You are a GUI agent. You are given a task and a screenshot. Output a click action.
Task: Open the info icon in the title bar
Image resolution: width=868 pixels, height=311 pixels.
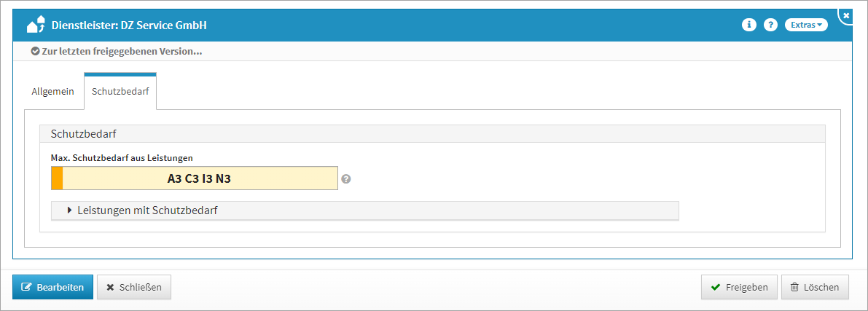click(x=748, y=25)
